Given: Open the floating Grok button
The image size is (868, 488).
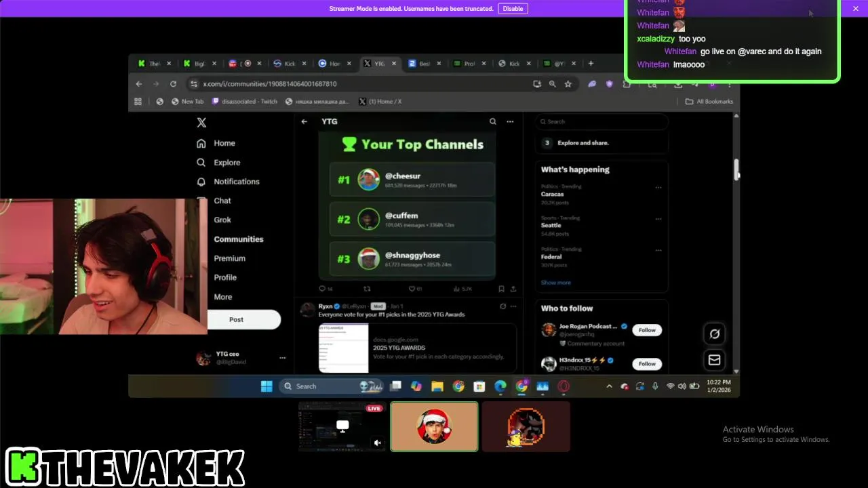Looking at the screenshot, I should click(714, 333).
